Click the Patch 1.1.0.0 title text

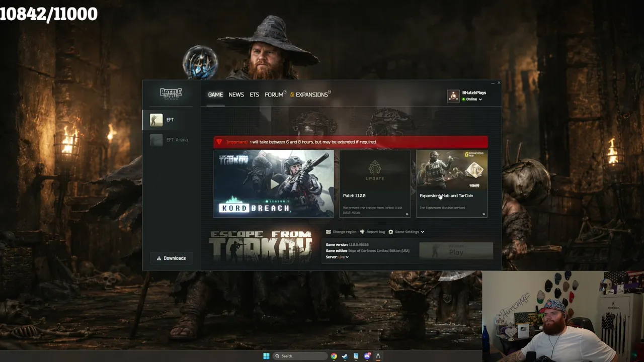tap(354, 196)
